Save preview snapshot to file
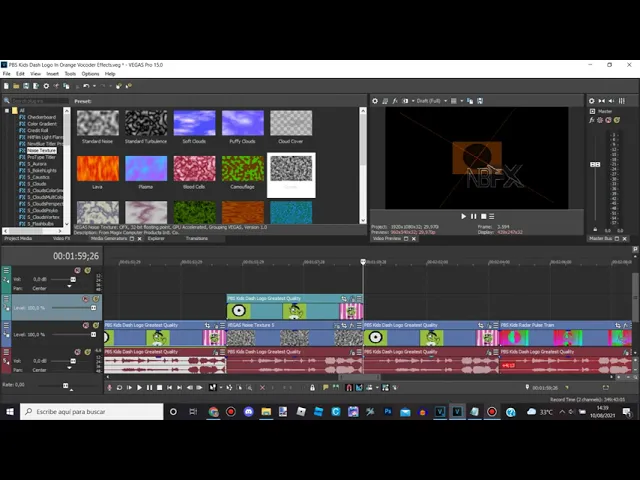640x480 pixels. tap(480, 101)
